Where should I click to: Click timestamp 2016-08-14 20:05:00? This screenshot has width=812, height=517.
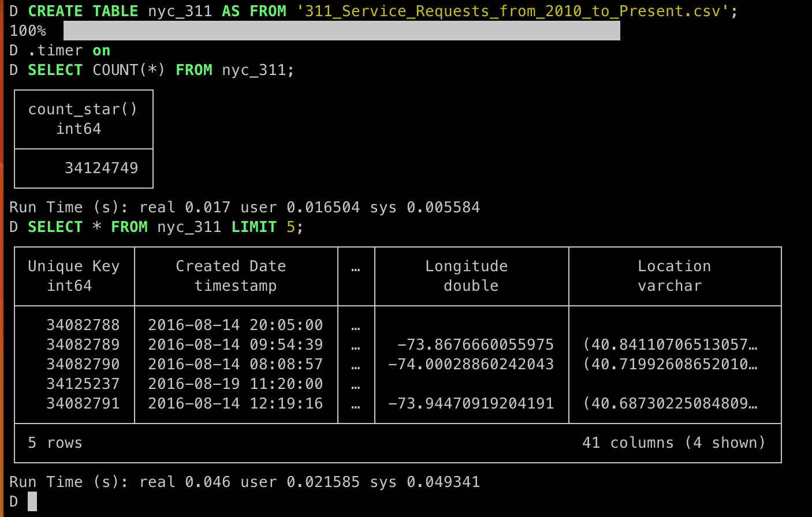[x=236, y=325]
